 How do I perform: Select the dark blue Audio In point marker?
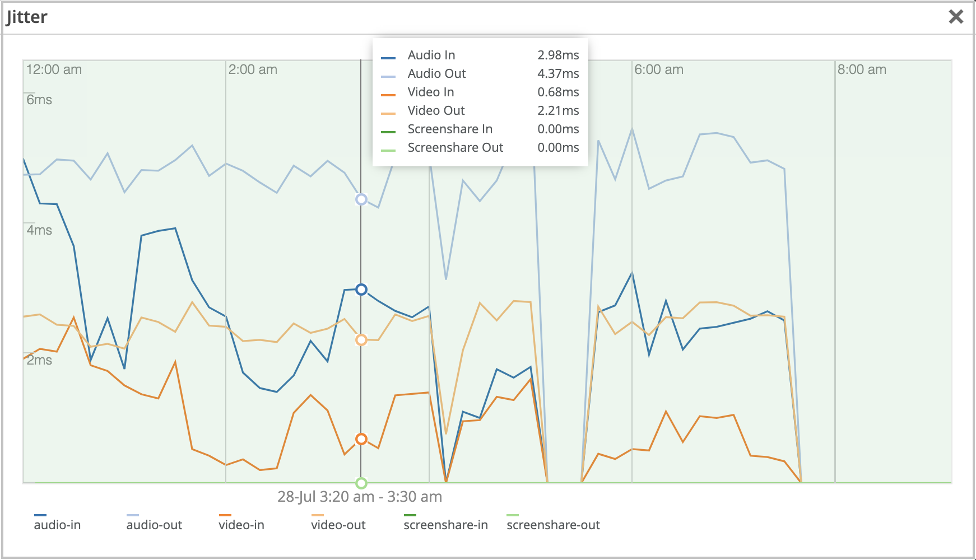pos(361,290)
